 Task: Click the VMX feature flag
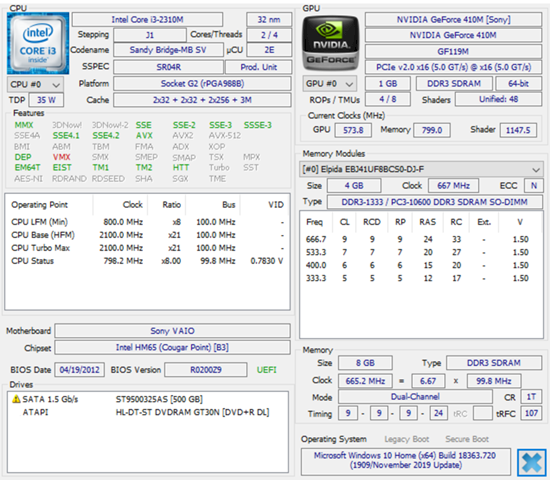pos(61,157)
